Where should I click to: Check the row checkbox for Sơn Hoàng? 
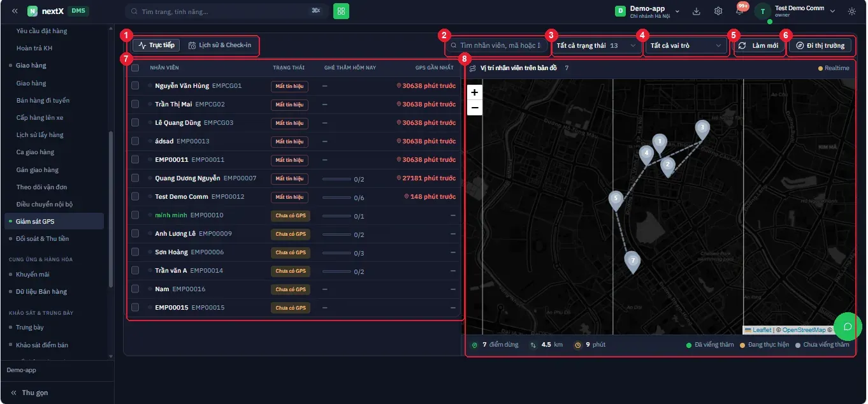click(x=135, y=252)
